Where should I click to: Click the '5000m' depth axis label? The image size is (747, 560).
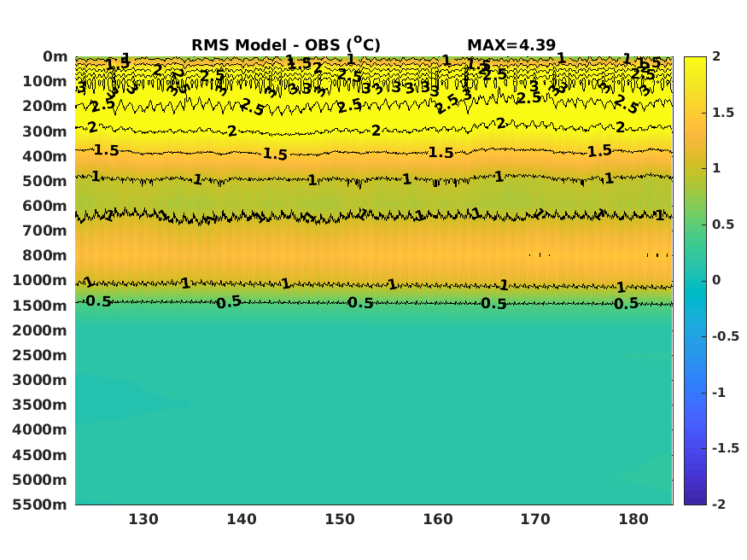(x=39, y=480)
